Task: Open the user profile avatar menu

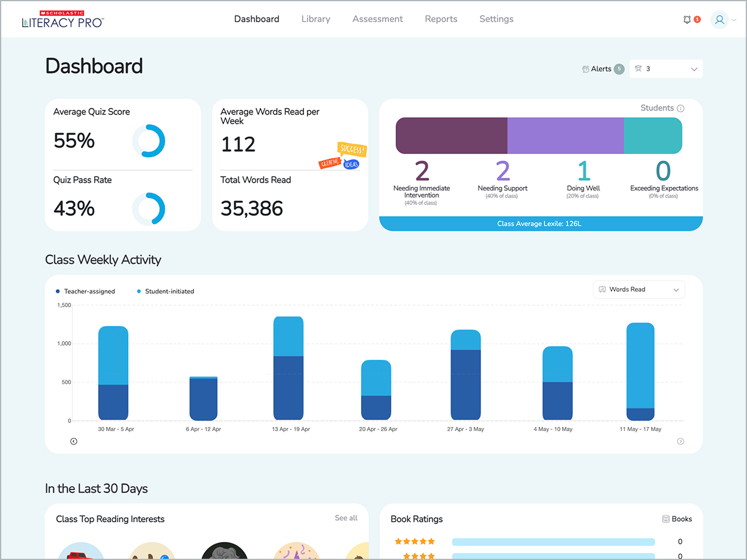Action: pos(719,20)
